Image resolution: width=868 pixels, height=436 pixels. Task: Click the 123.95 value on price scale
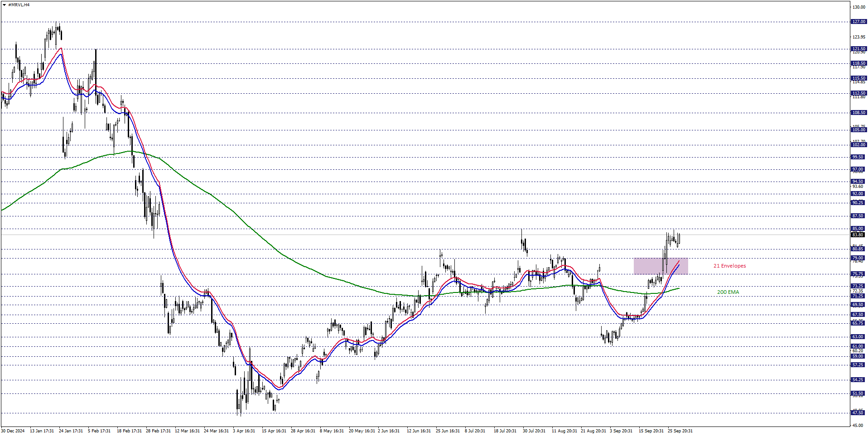point(858,37)
